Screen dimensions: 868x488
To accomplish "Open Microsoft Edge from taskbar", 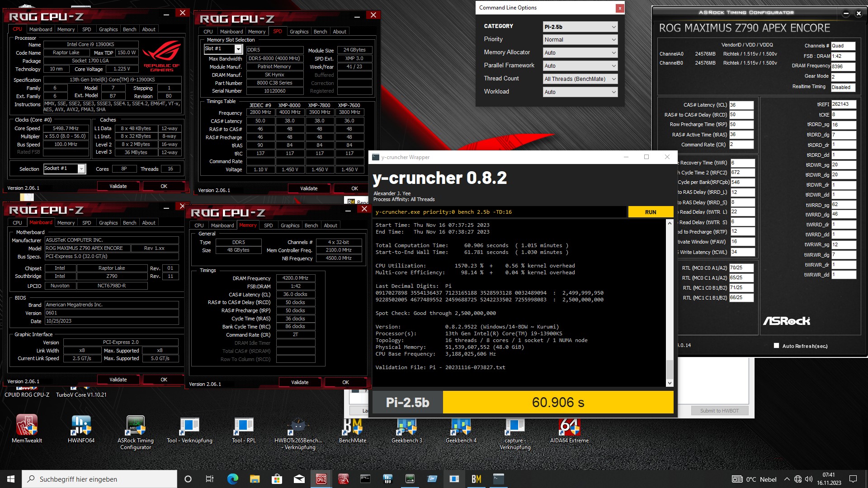I will click(x=232, y=479).
